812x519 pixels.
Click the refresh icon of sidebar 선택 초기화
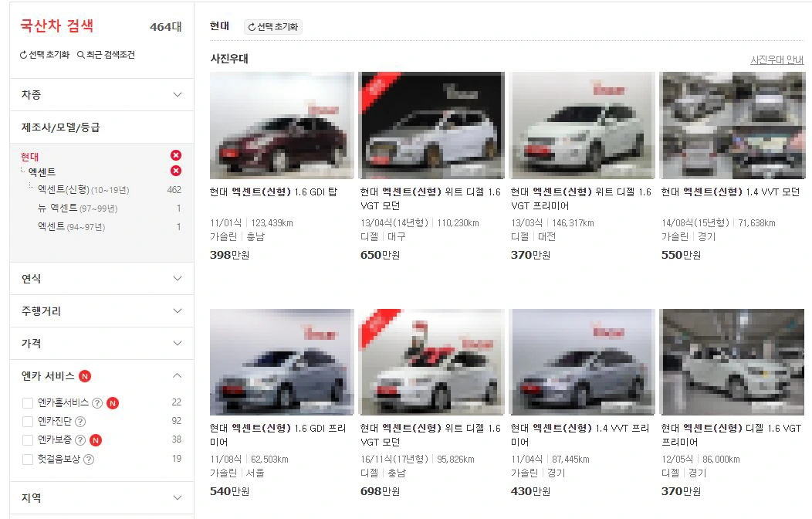23,55
